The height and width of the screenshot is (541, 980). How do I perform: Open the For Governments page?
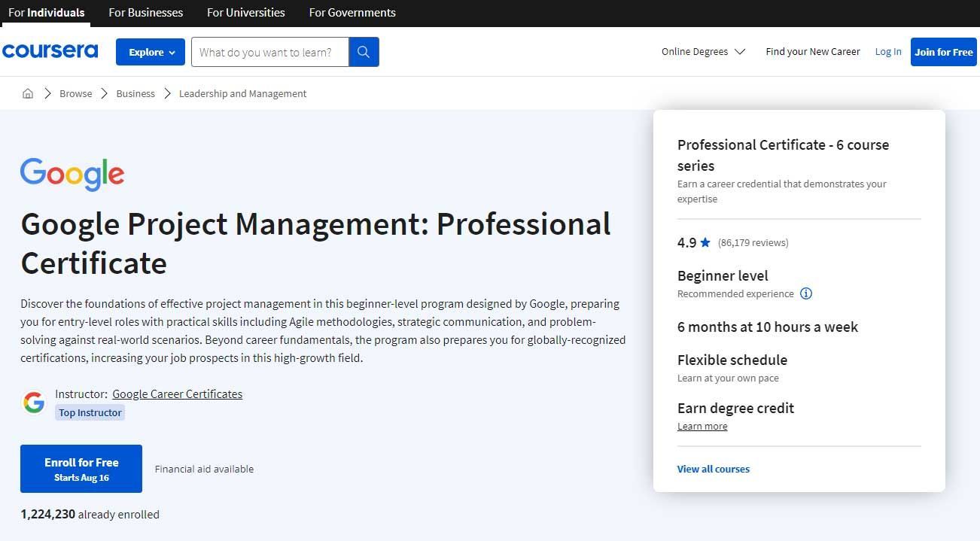(352, 12)
